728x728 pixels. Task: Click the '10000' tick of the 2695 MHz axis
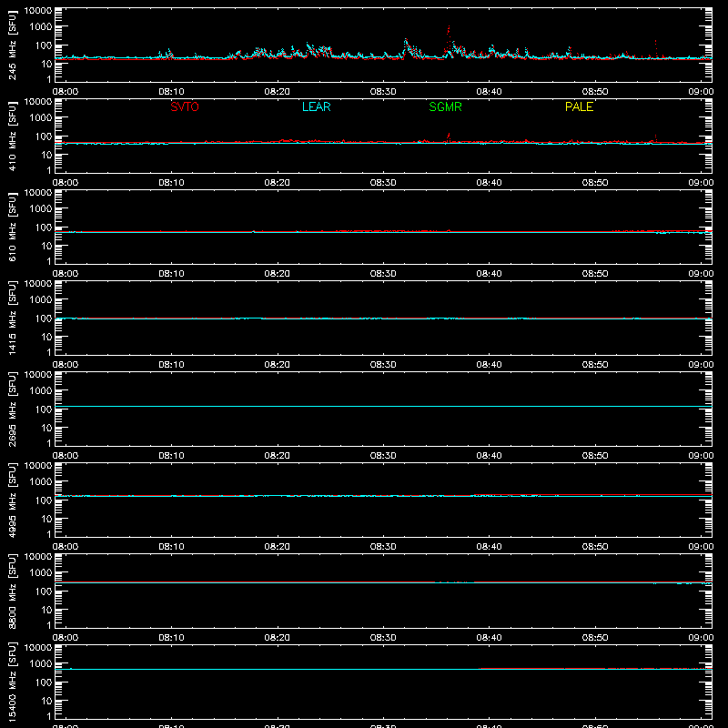click(x=38, y=375)
